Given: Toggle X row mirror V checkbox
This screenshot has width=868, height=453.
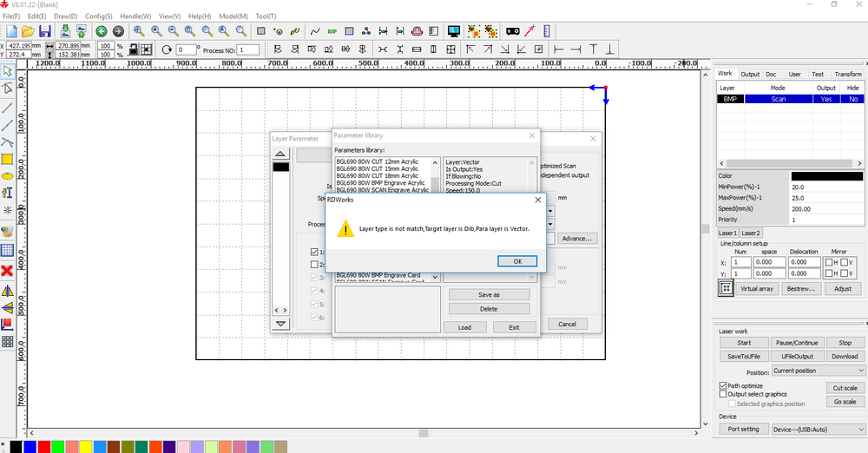Looking at the screenshot, I should coord(845,262).
